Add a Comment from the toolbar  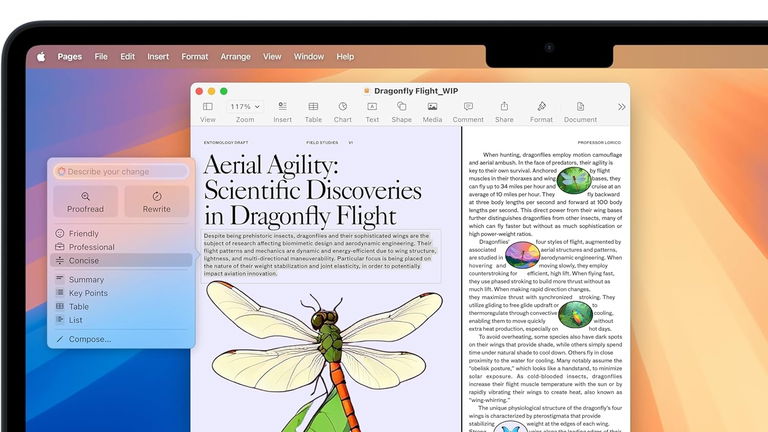468,106
